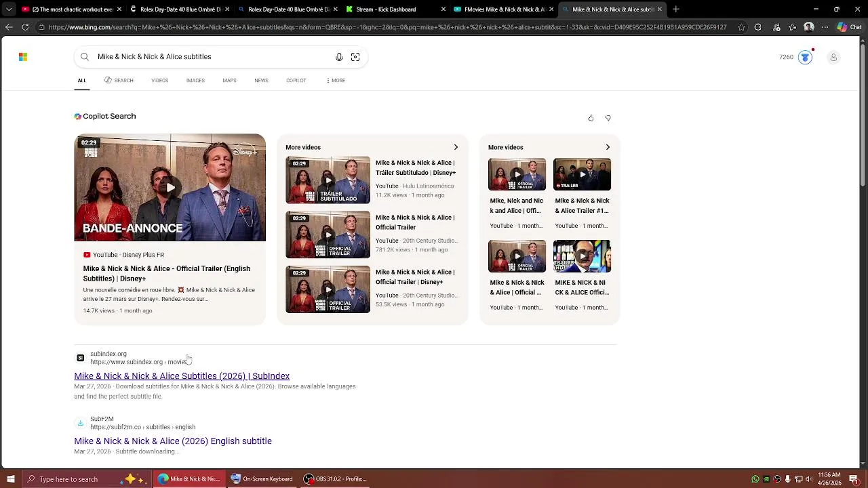Open the YouTube · Disney Plus FR source
This screenshot has width=868, height=488.
pyautogui.click(x=123, y=255)
